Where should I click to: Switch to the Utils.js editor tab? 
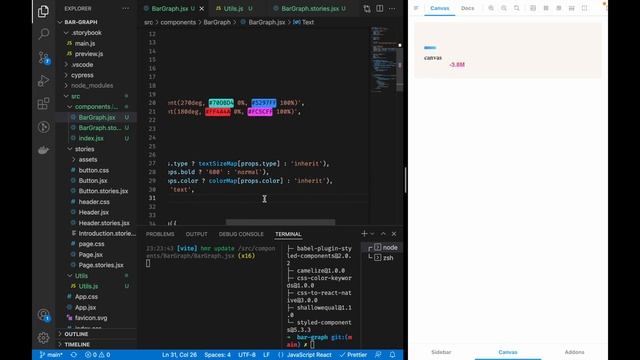233,9
